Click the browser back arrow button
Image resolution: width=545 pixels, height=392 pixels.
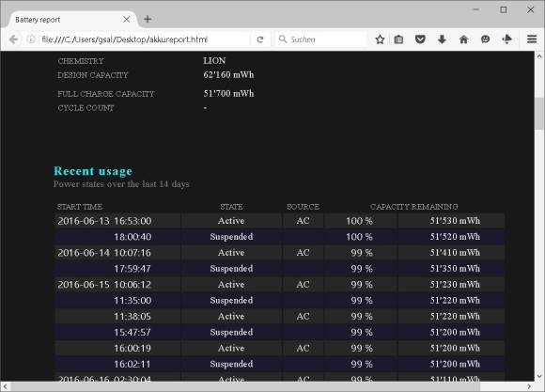tap(13, 39)
